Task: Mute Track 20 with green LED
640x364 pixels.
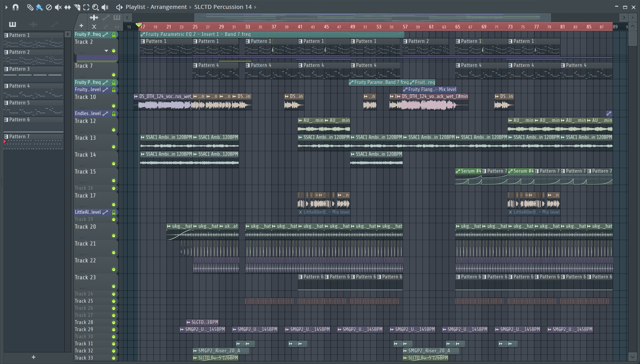Action: click(x=114, y=236)
